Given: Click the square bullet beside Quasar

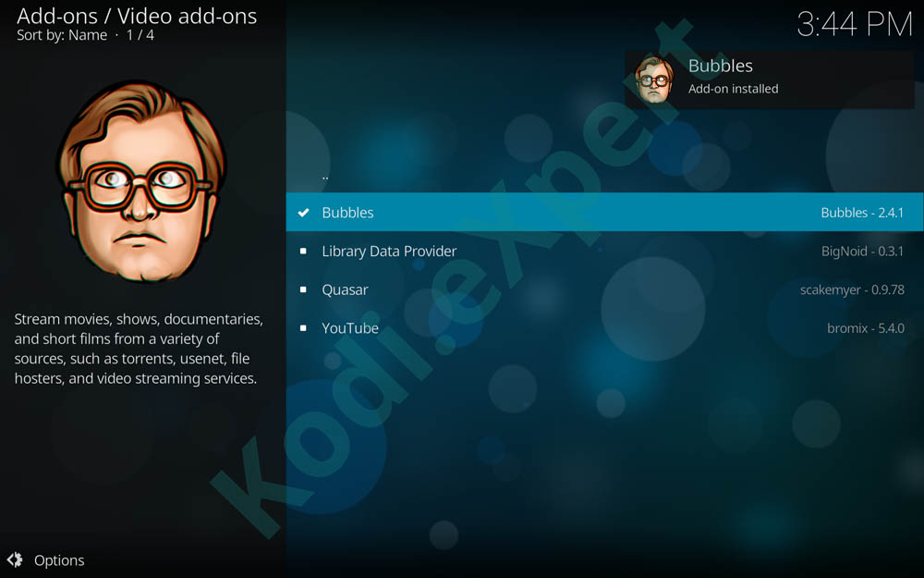Looking at the screenshot, I should point(303,289).
